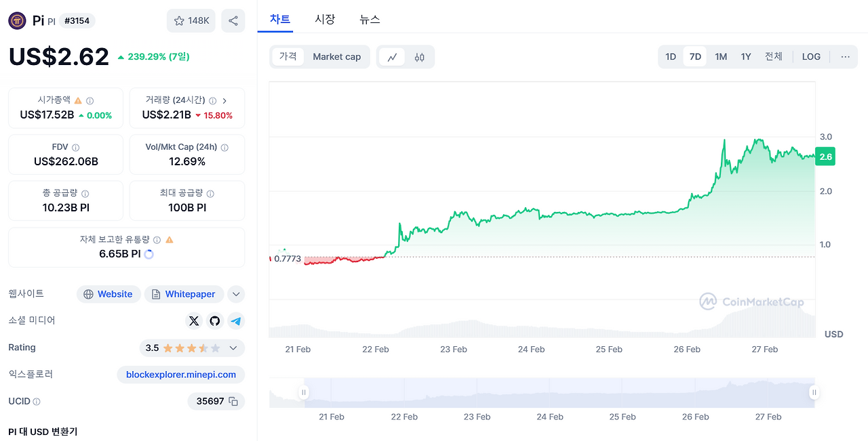Copy UCID 35697 with copy icon
Screen dimensions: 868x441
pos(233,402)
